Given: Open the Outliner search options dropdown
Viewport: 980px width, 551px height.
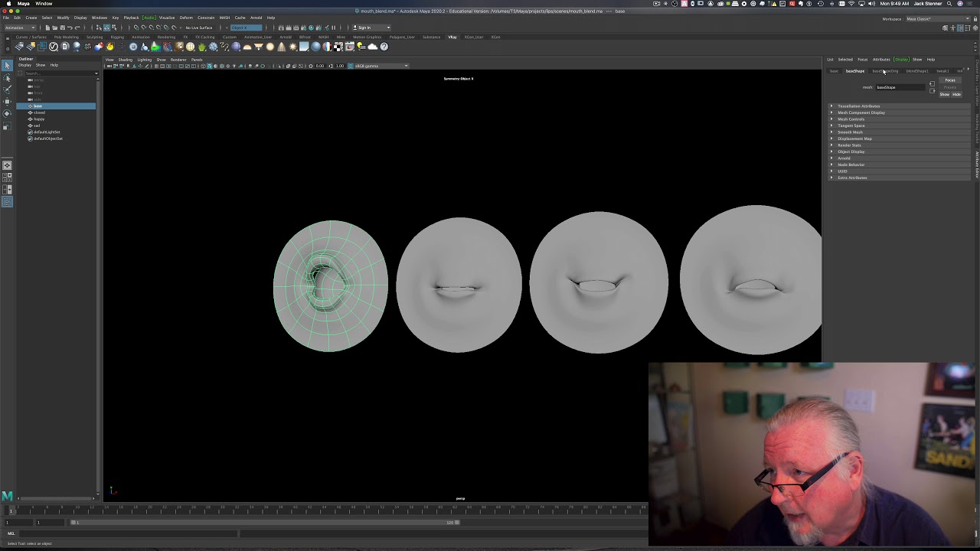Looking at the screenshot, I should click(x=96, y=73).
